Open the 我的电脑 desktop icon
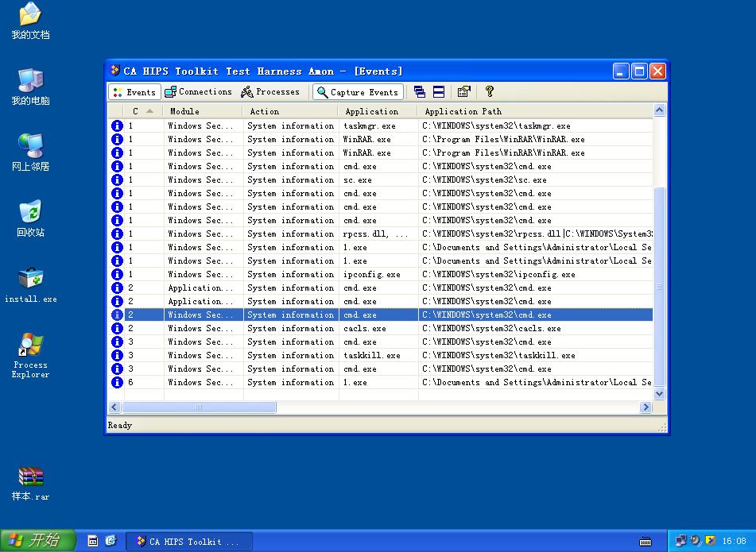The image size is (756, 552). pyautogui.click(x=30, y=87)
